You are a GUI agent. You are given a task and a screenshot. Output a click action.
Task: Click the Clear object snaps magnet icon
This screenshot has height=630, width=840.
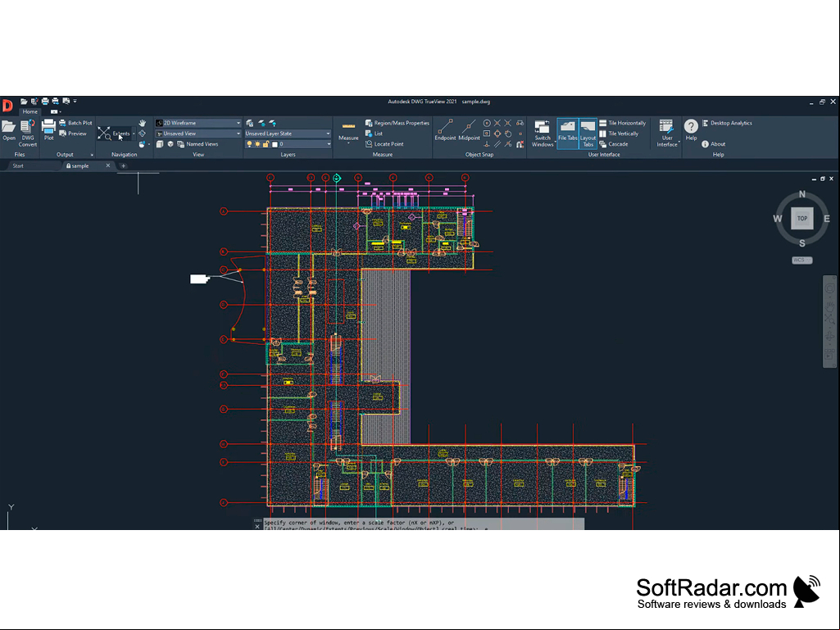[520, 144]
